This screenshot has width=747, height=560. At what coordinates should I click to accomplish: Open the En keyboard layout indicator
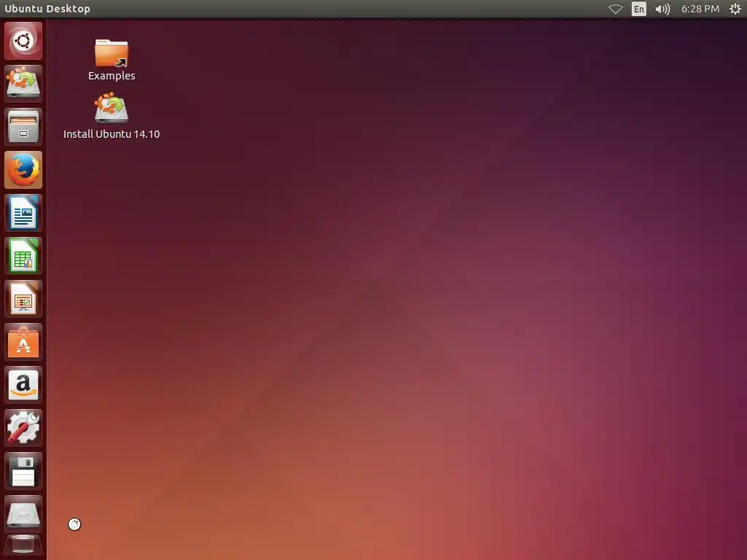coord(639,9)
